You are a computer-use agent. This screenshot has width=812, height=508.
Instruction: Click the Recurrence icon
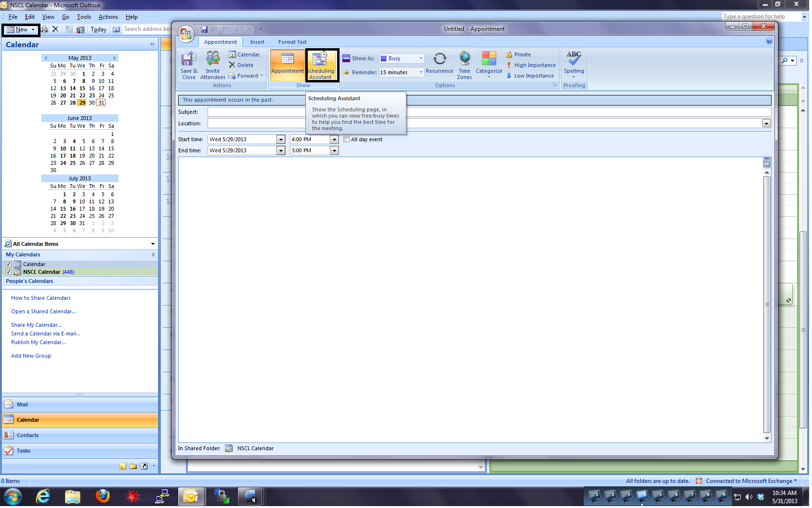pos(439,64)
